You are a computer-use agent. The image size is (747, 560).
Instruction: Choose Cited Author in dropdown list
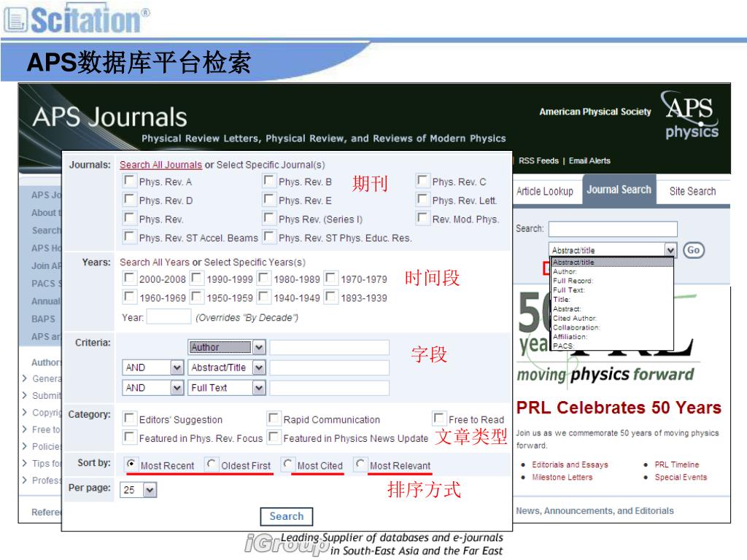pyautogui.click(x=612, y=318)
